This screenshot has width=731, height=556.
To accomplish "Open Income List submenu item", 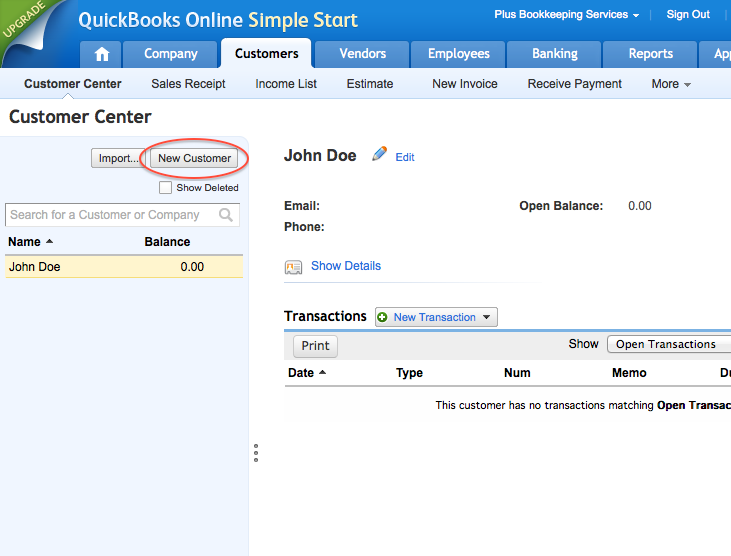I will tap(286, 84).
